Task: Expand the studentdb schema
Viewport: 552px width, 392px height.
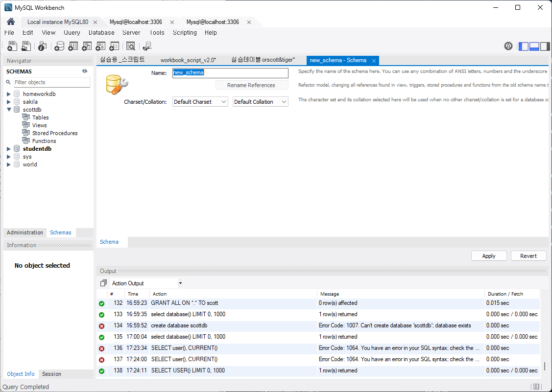Action: [x=9, y=149]
